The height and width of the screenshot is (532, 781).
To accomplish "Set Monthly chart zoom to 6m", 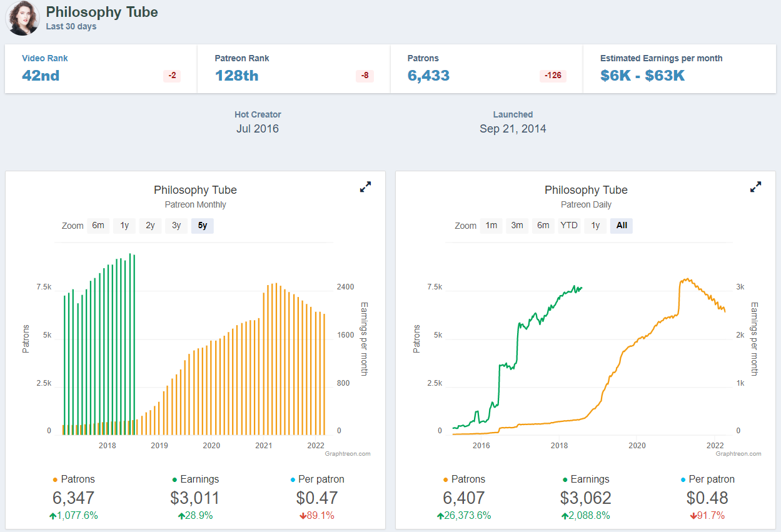I will pyautogui.click(x=98, y=226).
